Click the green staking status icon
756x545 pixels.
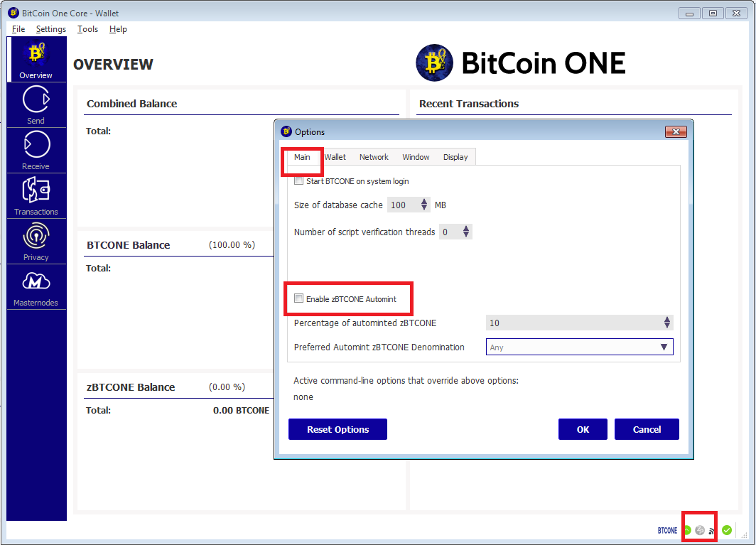(x=688, y=530)
